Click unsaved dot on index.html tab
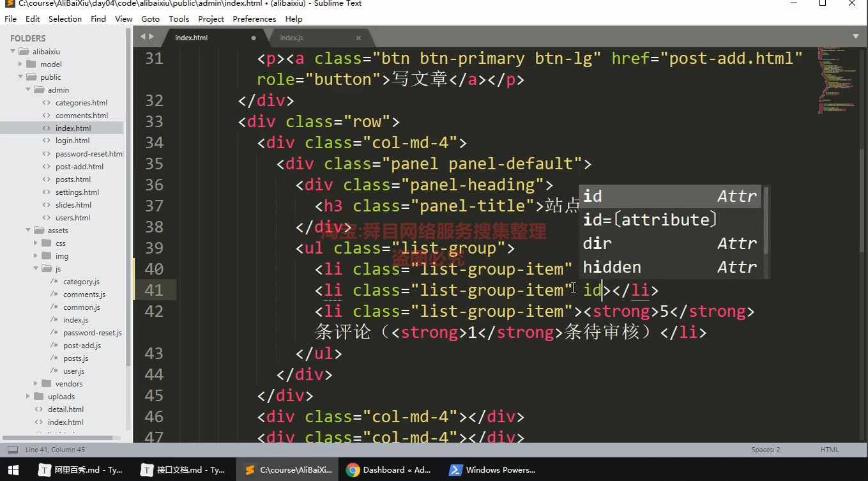 click(x=254, y=38)
